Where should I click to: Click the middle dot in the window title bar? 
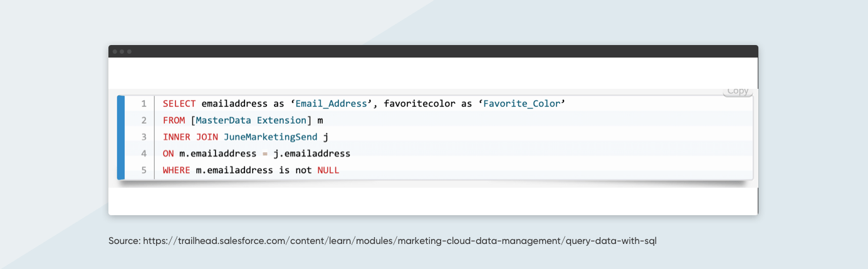pyautogui.click(x=122, y=51)
